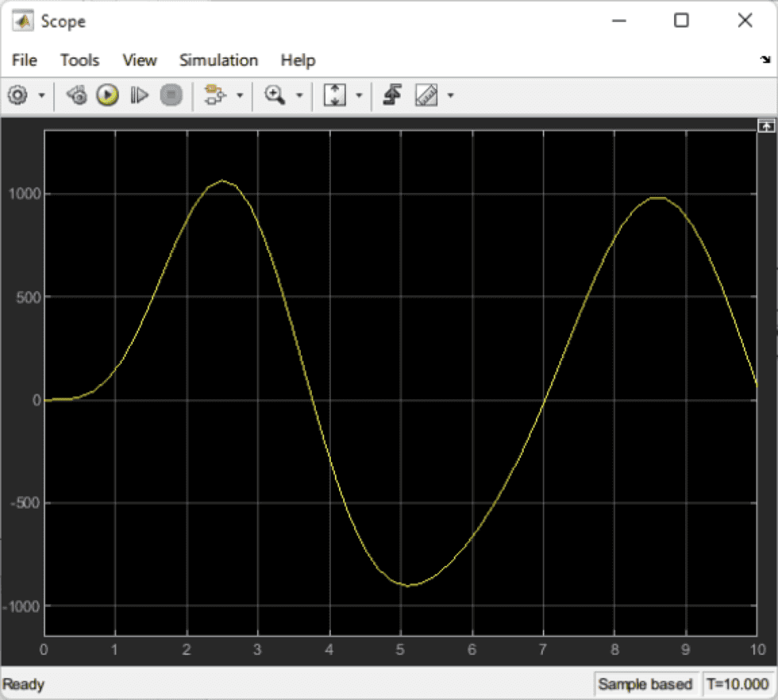Open the File menu

click(x=25, y=60)
